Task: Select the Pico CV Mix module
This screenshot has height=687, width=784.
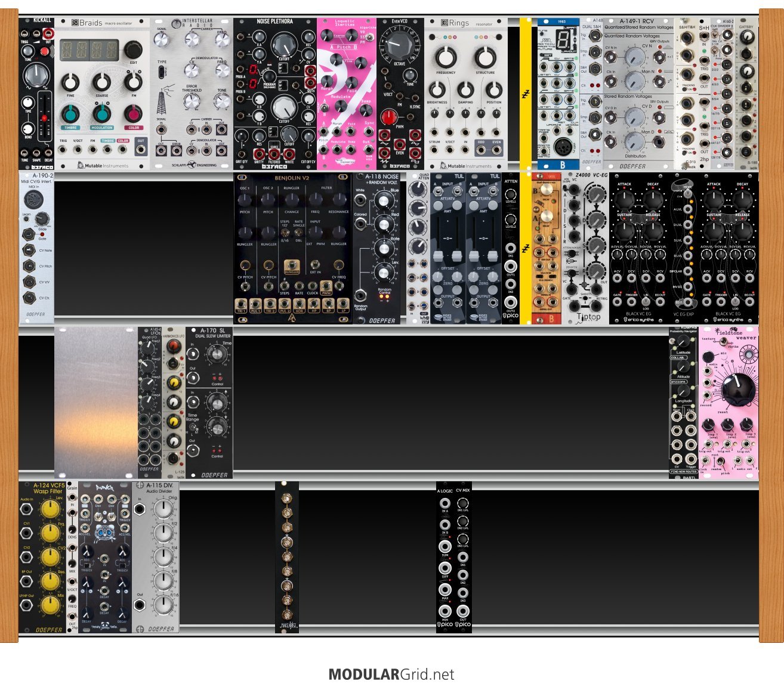Action: [463, 557]
